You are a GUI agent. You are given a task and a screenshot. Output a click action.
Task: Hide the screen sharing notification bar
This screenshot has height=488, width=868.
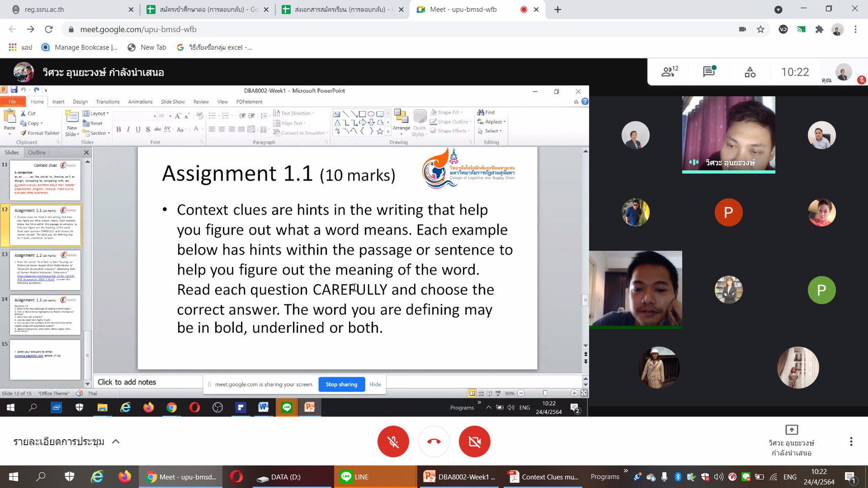coord(375,384)
